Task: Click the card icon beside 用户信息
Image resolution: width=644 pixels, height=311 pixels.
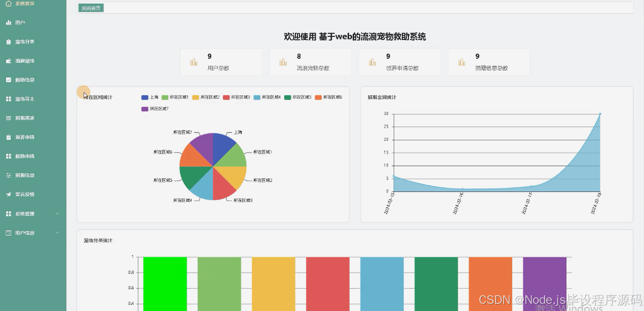Action: coord(8,233)
